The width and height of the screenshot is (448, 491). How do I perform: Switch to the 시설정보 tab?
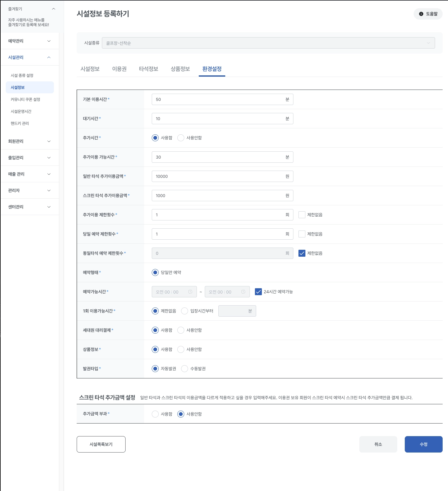pyautogui.click(x=90, y=69)
